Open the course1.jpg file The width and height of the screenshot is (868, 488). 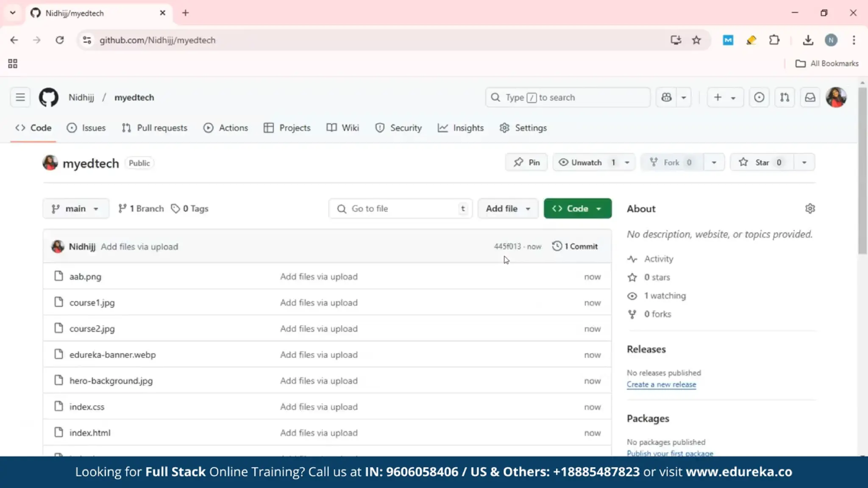click(x=92, y=302)
